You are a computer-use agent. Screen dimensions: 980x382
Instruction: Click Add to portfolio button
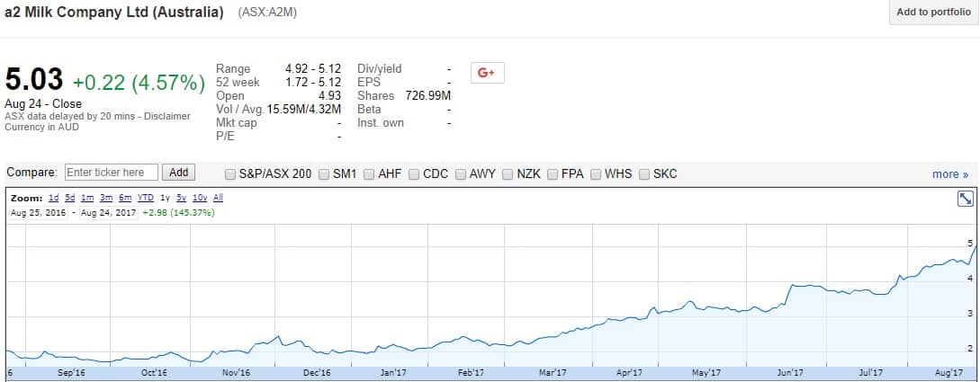coord(933,13)
